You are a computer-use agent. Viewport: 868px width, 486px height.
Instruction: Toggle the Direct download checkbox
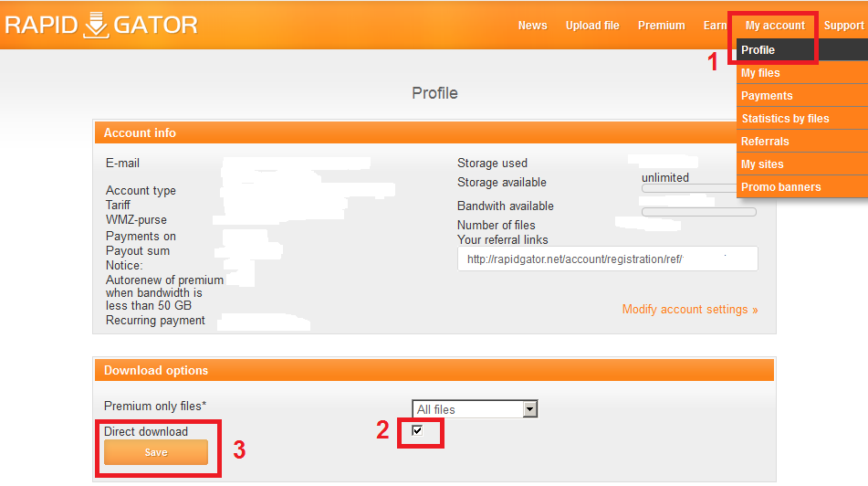tap(417, 430)
